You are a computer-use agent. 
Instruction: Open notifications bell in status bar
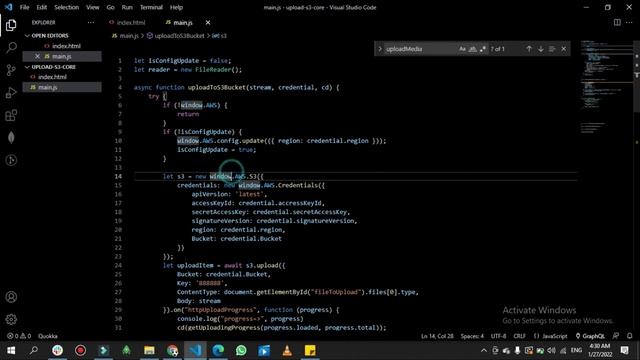coord(629,336)
